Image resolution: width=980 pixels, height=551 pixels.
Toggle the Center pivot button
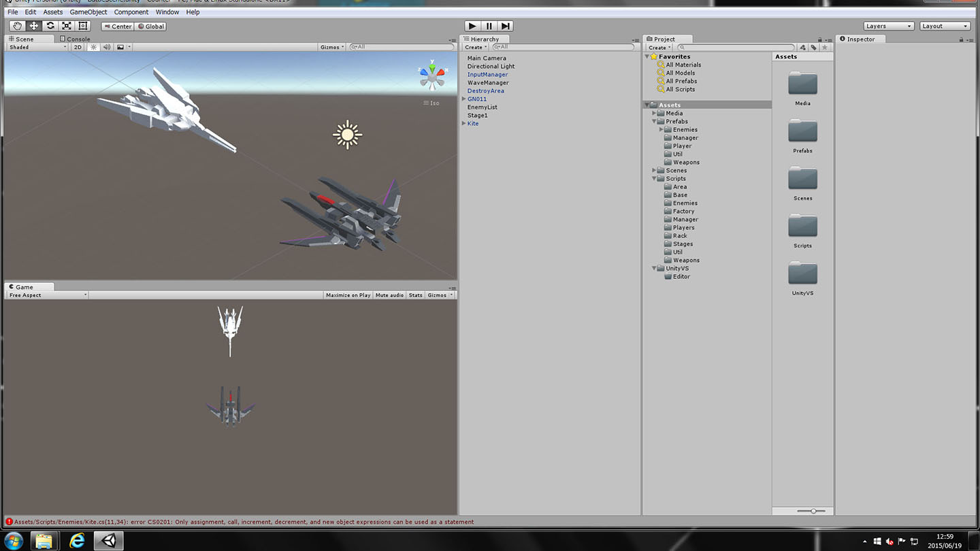[x=118, y=27]
